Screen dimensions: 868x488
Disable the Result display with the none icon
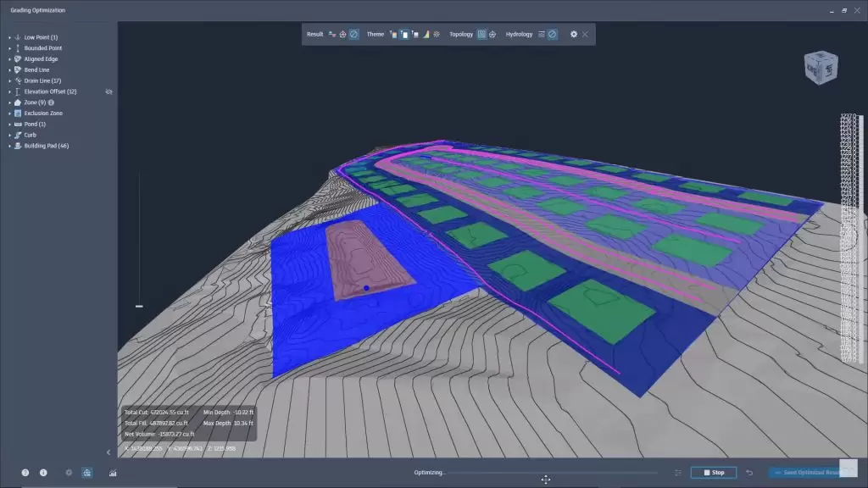point(353,35)
